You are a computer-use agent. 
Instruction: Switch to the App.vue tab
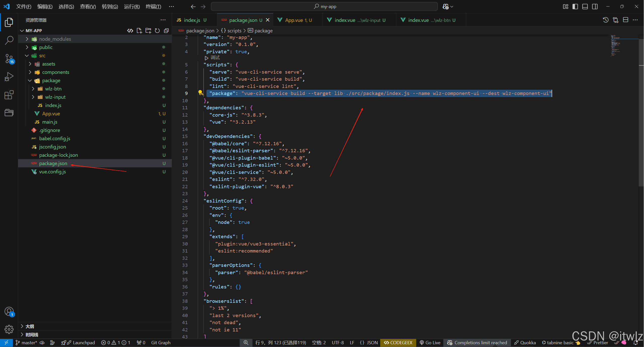pyautogui.click(x=294, y=20)
